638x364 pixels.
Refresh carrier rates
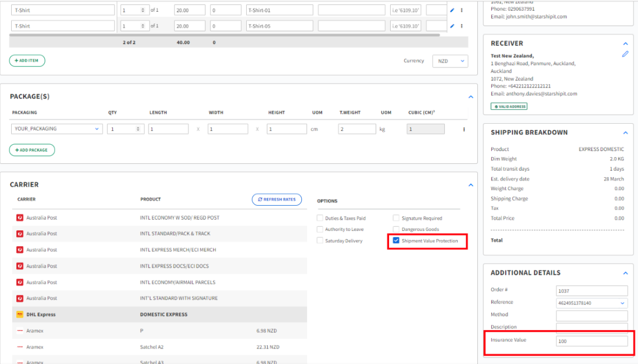click(x=277, y=200)
